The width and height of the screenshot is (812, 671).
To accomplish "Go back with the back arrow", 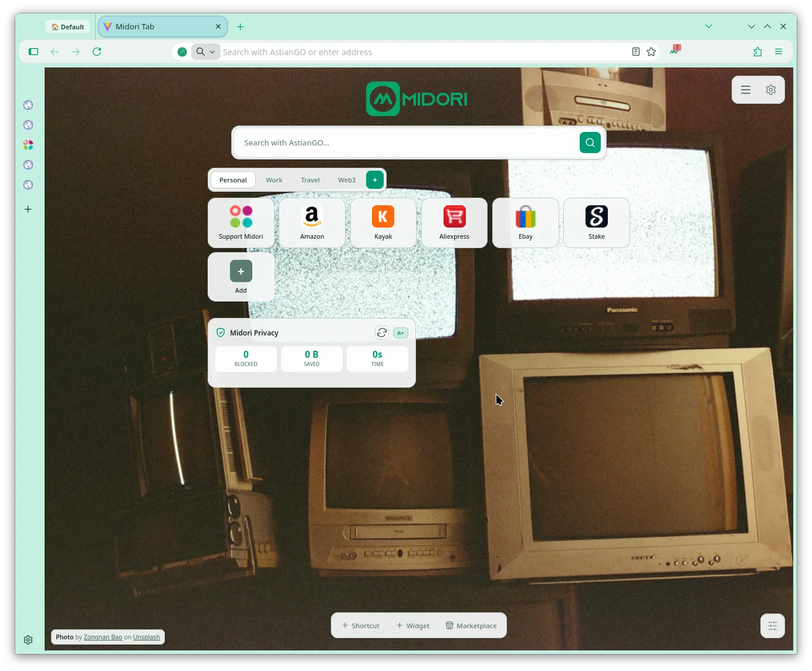I will 55,52.
